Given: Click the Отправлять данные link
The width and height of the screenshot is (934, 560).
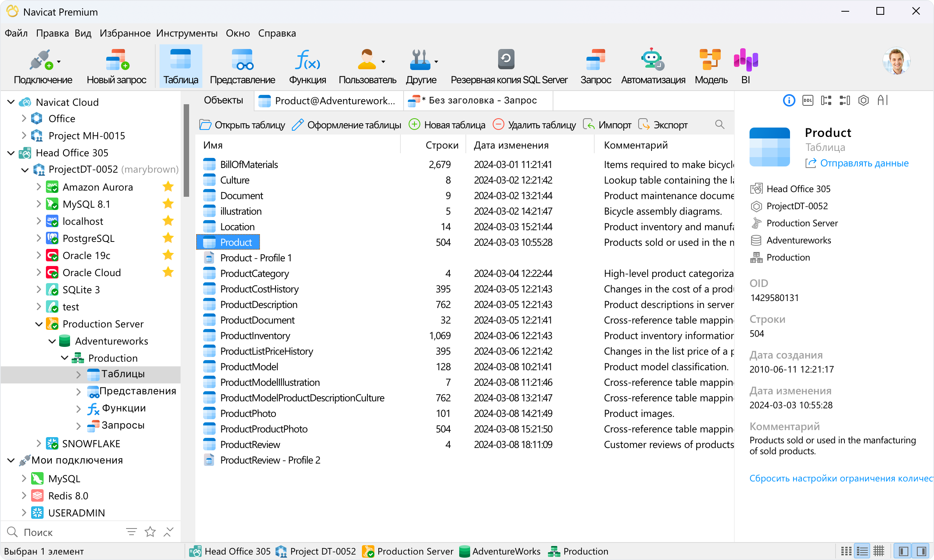Looking at the screenshot, I should pyautogui.click(x=857, y=163).
